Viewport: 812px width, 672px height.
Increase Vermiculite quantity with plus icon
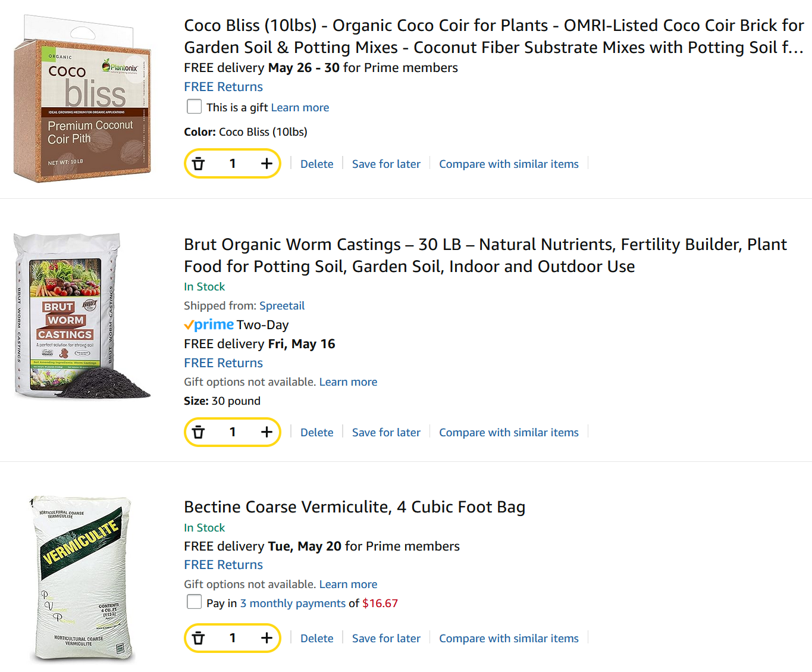[267, 638]
